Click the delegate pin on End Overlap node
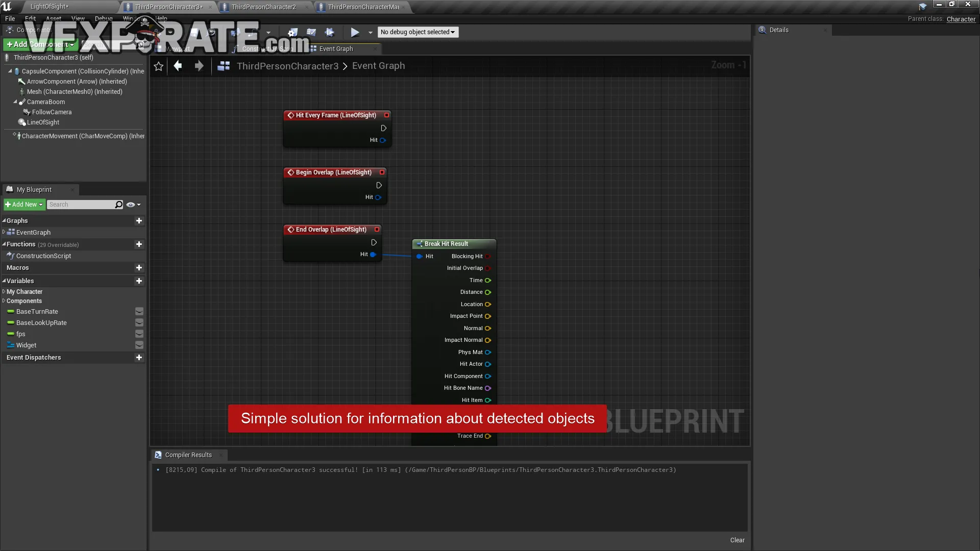This screenshot has height=551, width=980. click(377, 230)
